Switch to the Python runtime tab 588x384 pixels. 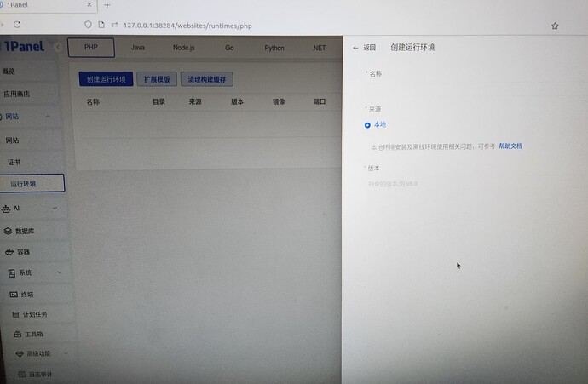pos(274,48)
